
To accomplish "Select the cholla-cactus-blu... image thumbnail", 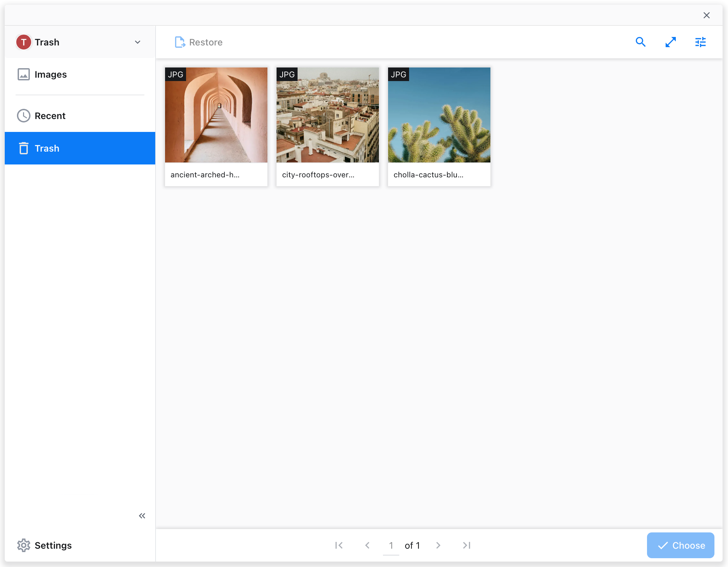I will point(439,115).
